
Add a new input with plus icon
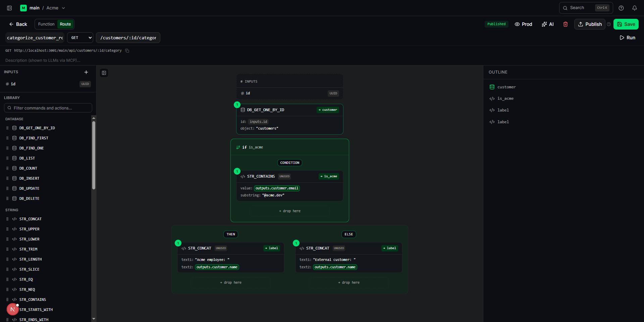86,72
